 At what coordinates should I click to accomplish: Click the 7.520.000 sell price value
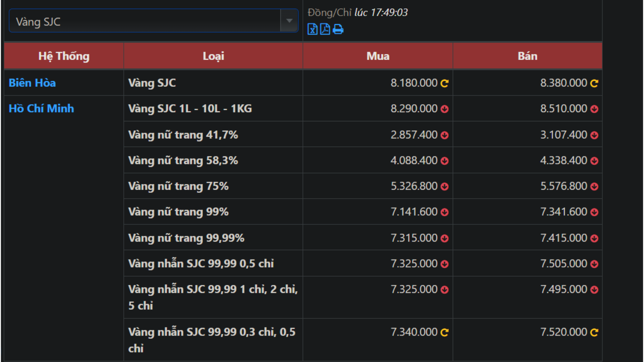coord(563,332)
